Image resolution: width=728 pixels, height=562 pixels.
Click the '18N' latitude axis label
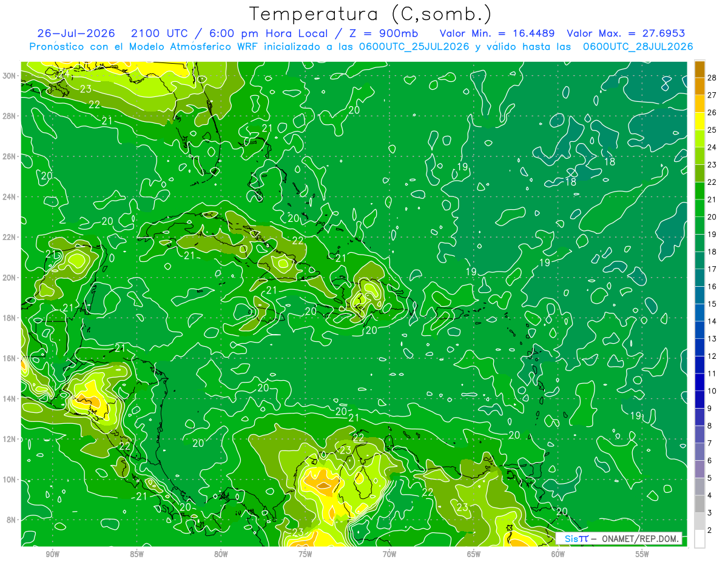coord(10,318)
